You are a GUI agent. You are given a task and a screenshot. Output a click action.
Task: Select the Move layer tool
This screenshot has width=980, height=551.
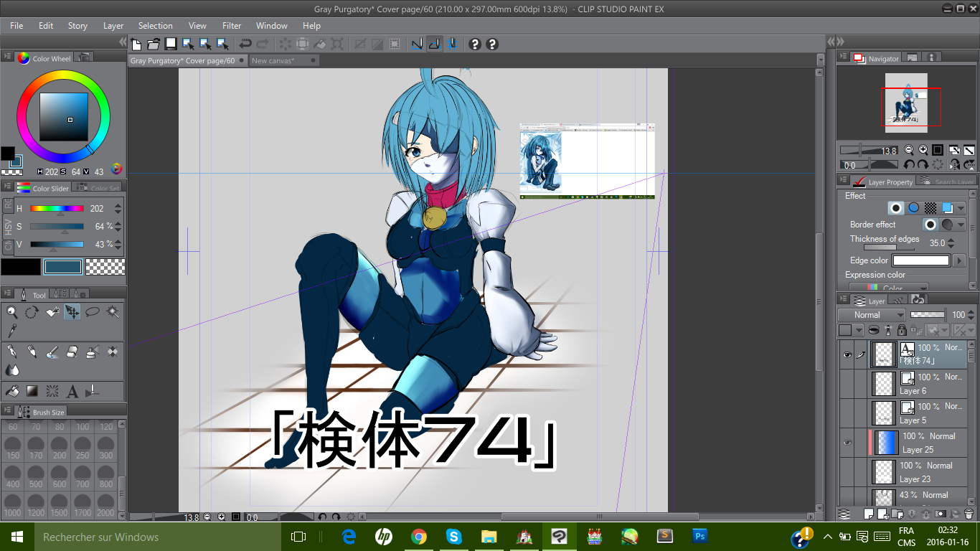72,312
